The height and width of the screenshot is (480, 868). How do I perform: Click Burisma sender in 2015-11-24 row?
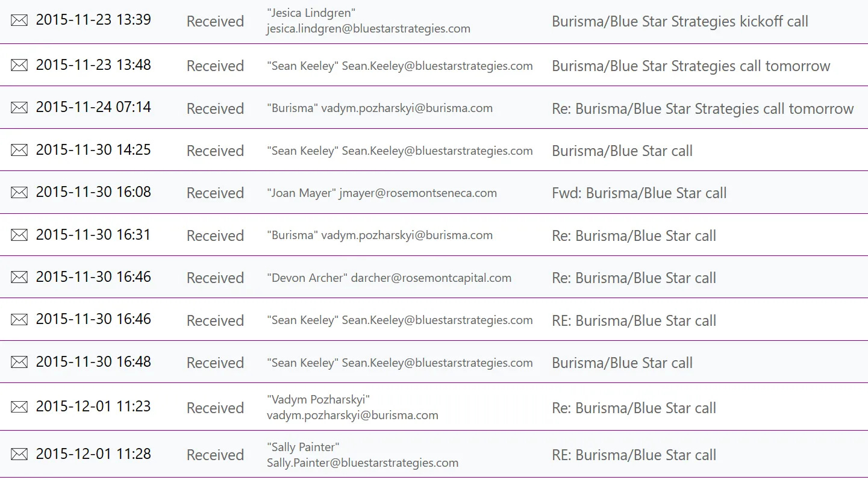point(379,108)
